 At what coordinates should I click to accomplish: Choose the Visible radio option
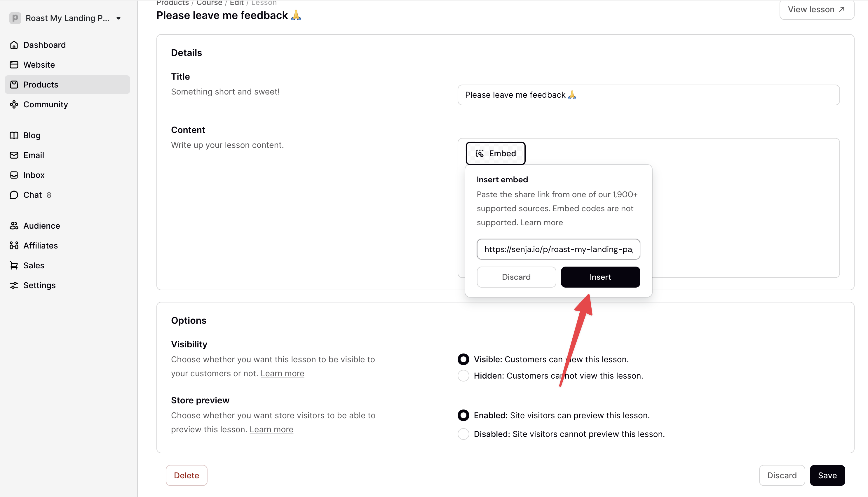tap(463, 359)
